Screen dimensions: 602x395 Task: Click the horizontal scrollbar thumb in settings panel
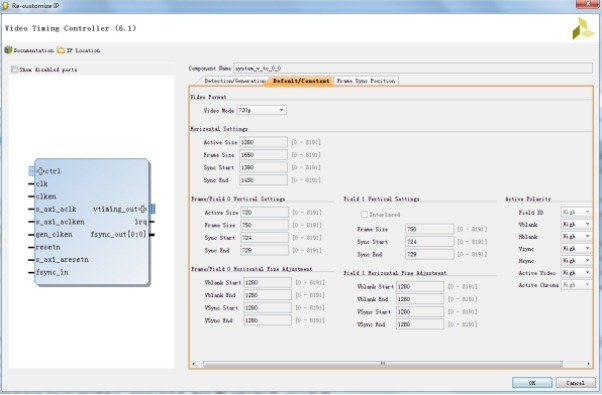pyautogui.click(x=383, y=364)
